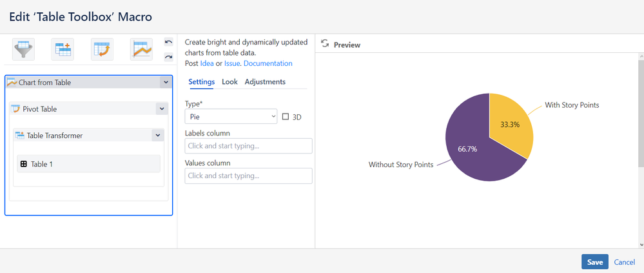Click the Labels column input field

click(x=248, y=146)
